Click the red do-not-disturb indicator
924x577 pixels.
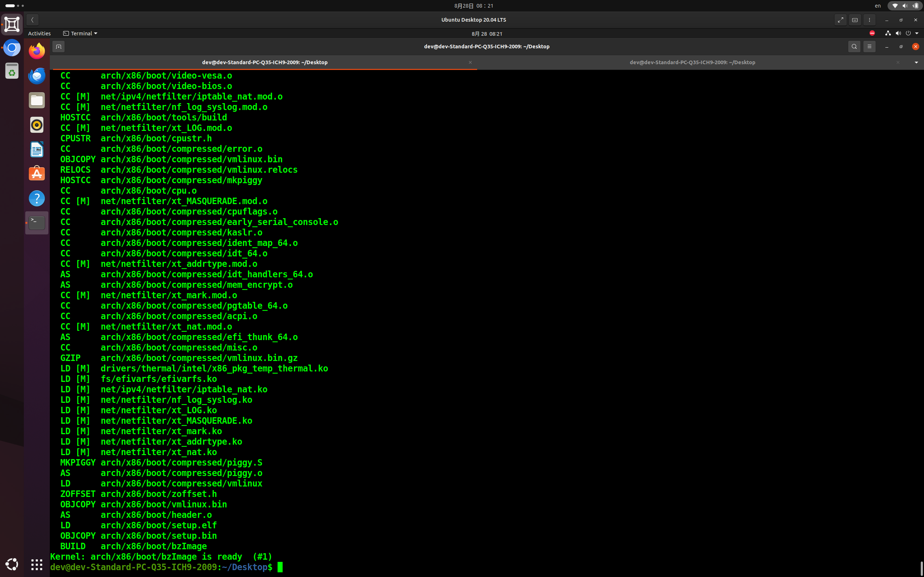point(872,33)
